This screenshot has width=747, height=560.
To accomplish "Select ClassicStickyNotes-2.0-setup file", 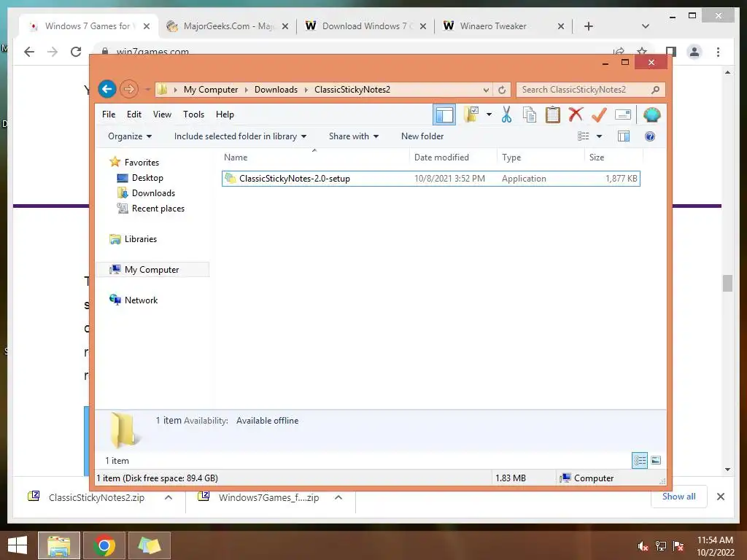I will tap(430, 179).
